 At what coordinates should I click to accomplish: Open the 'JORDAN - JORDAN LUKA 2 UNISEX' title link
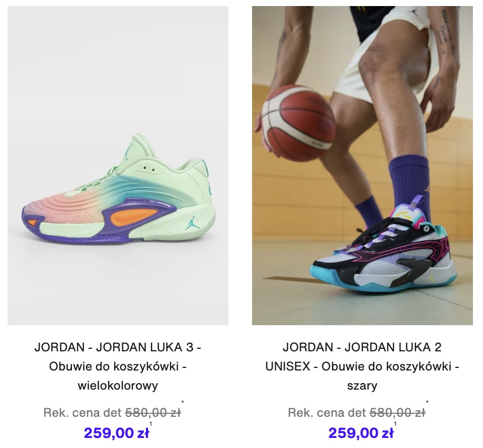(362, 357)
